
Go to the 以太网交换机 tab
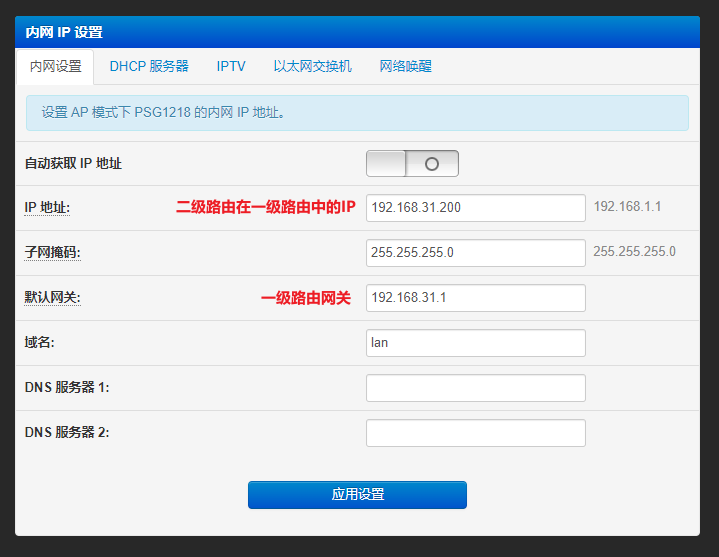coord(312,67)
